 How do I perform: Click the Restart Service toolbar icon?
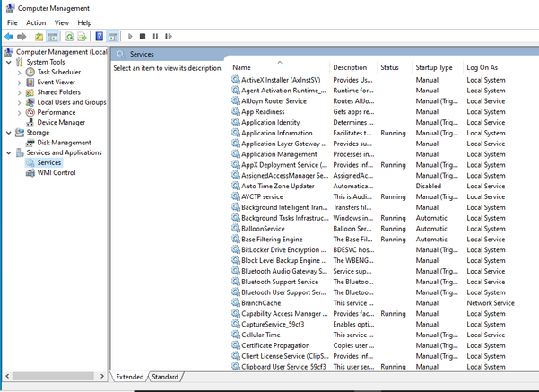pos(168,37)
